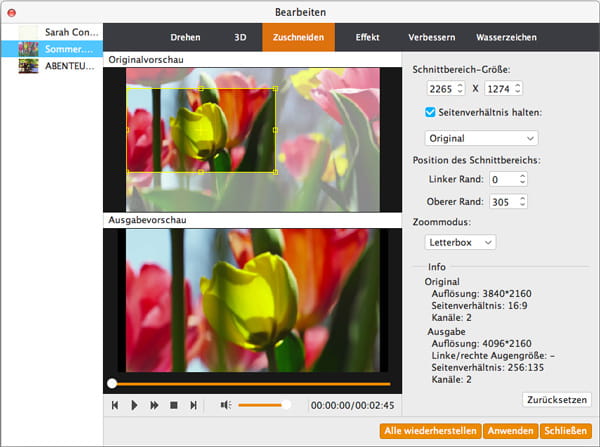600x447 pixels.
Task: Mute audio with the speaker icon
Action: tap(226, 405)
